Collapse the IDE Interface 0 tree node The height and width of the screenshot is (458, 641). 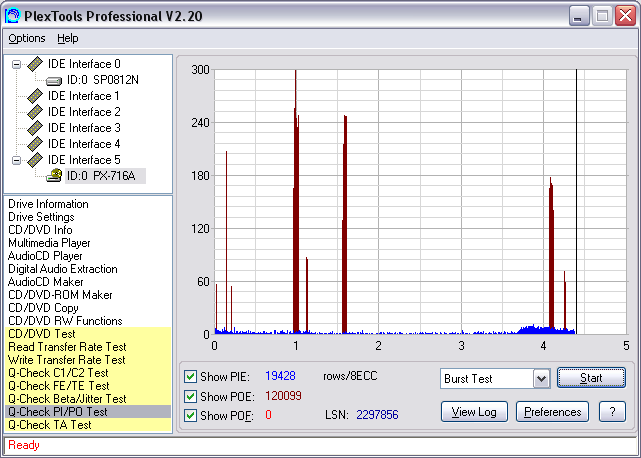(16, 64)
